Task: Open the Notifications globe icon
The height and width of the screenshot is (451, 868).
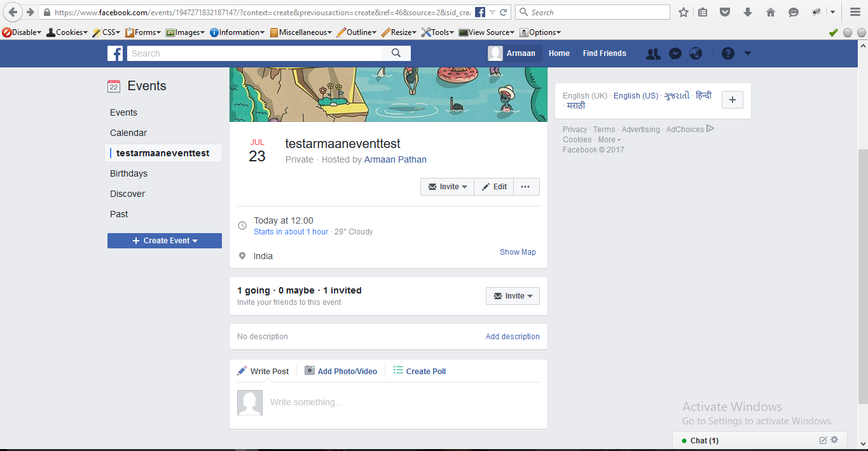Action: tap(696, 54)
